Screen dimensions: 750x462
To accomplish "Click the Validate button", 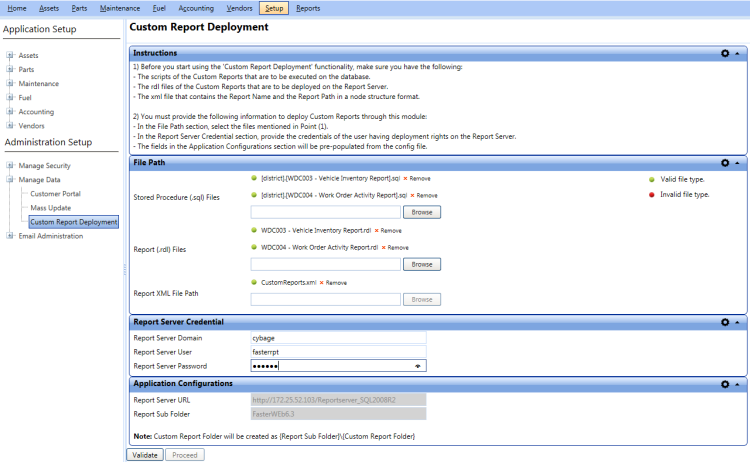I will point(144,455).
